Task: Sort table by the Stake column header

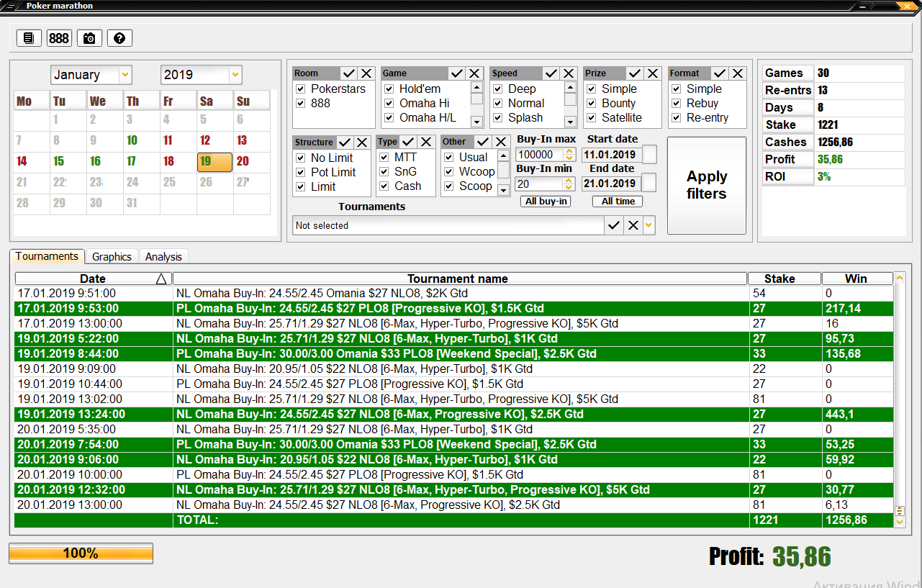Action: click(785, 279)
